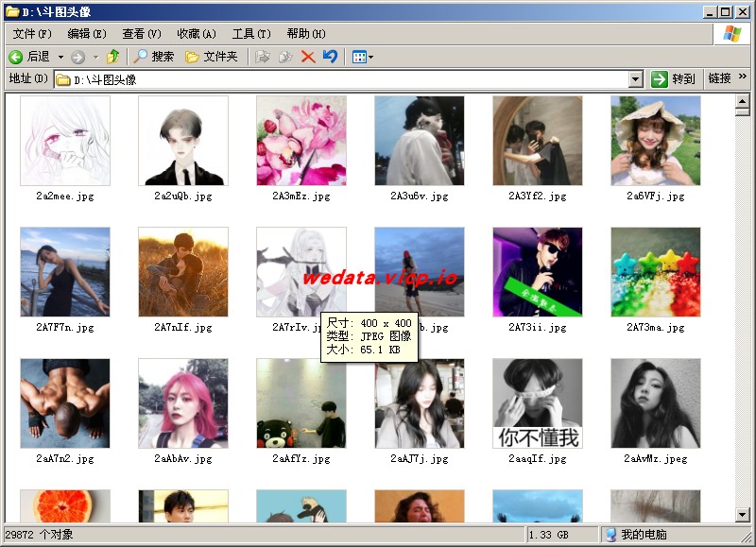Open the Forward history dropdown arrow

coord(96,57)
